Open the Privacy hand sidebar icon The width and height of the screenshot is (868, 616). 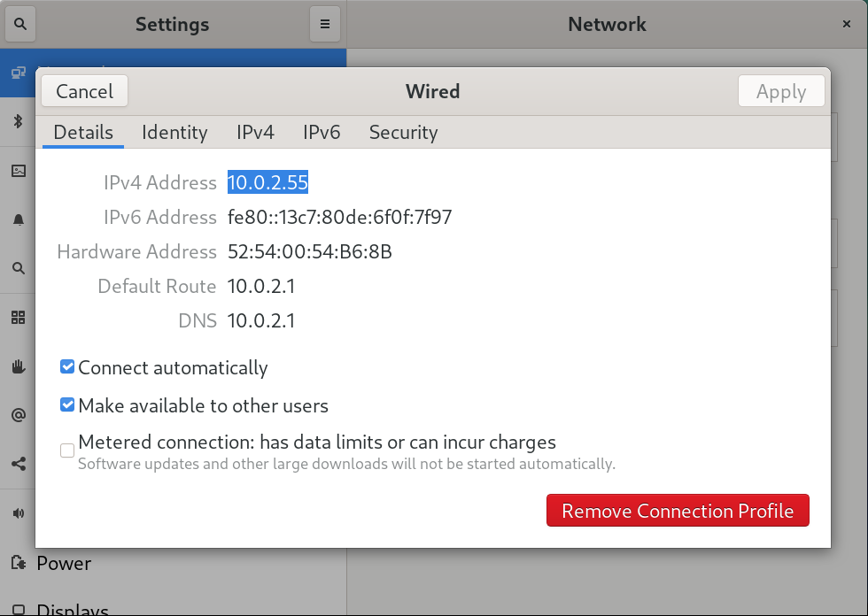(19, 366)
